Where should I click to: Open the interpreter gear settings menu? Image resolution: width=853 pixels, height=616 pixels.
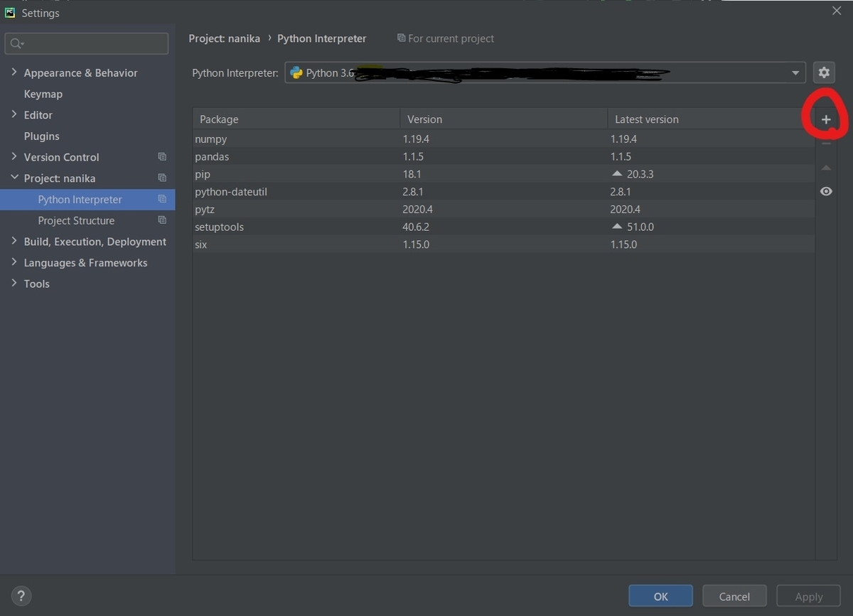[x=824, y=72]
